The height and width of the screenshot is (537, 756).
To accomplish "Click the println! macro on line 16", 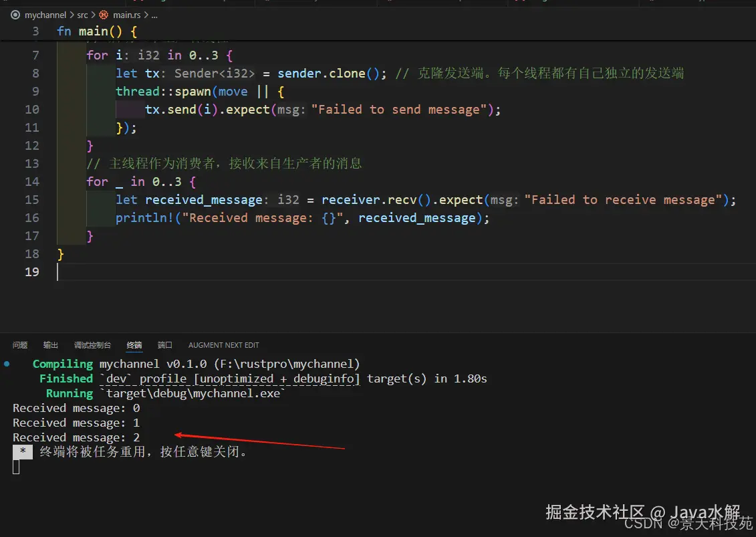I will [x=144, y=218].
